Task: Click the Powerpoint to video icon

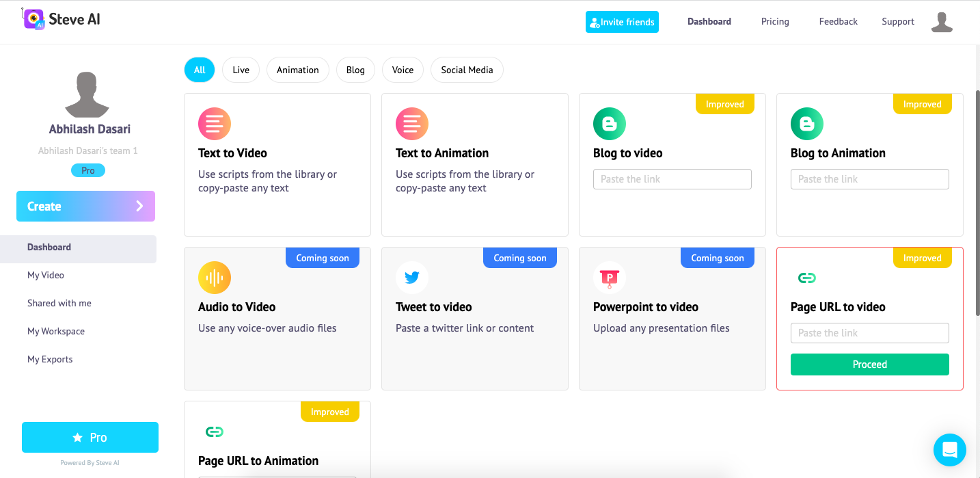Action: [x=609, y=278]
